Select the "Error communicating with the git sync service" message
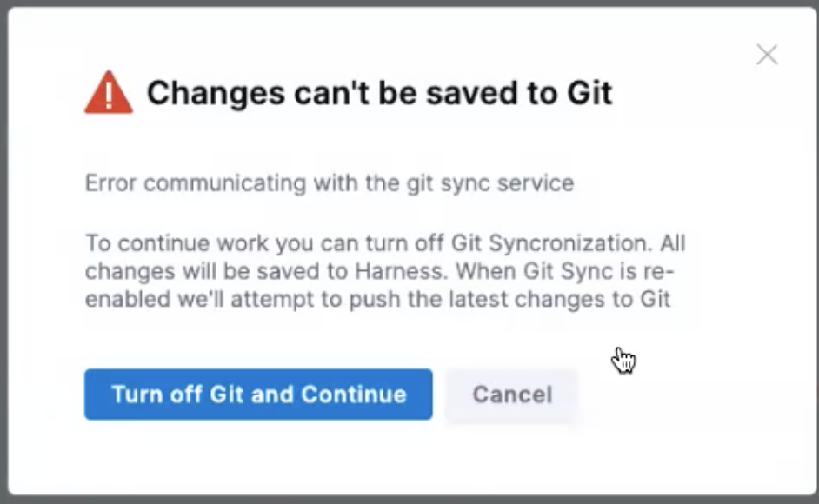The height and width of the screenshot is (504, 819). tap(330, 183)
